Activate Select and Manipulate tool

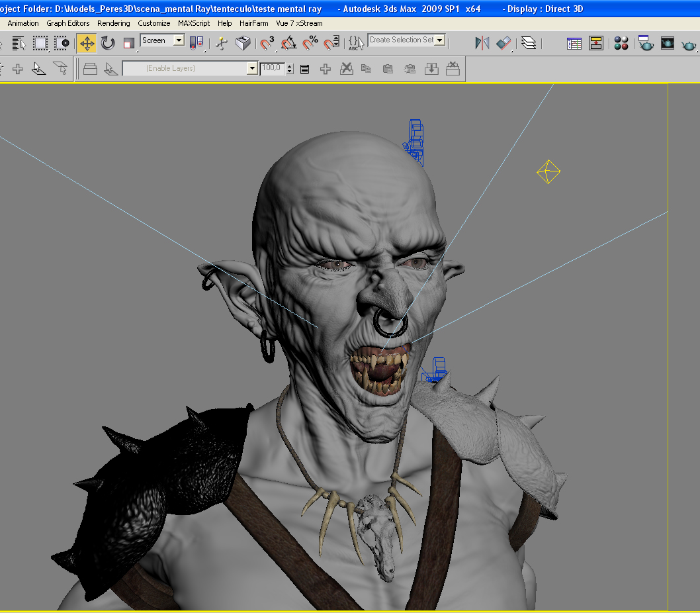222,43
